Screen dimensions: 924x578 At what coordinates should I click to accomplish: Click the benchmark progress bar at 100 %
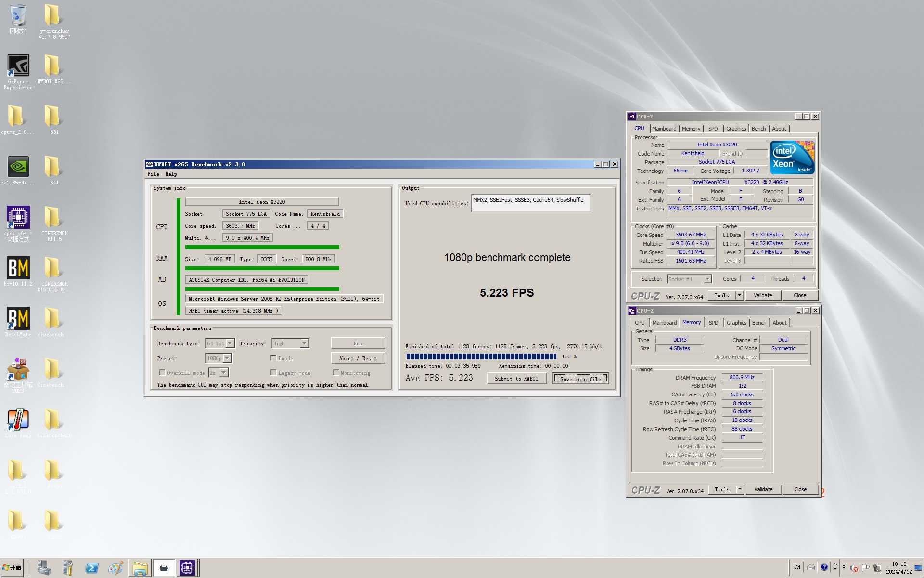[x=481, y=356]
